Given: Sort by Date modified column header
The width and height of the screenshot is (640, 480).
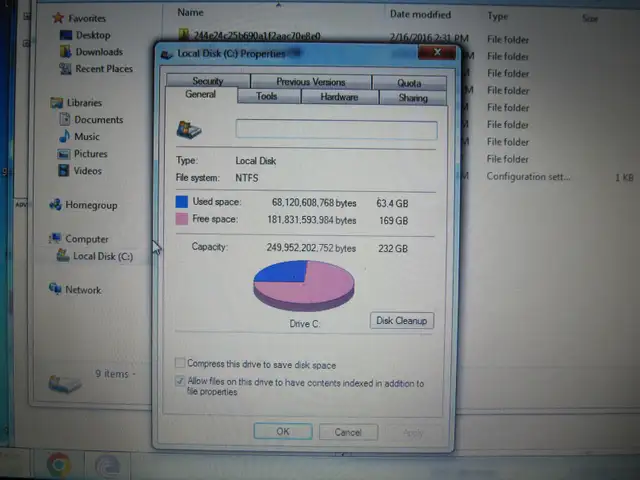Looking at the screenshot, I should pyautogui.click(x=420, y=14).
